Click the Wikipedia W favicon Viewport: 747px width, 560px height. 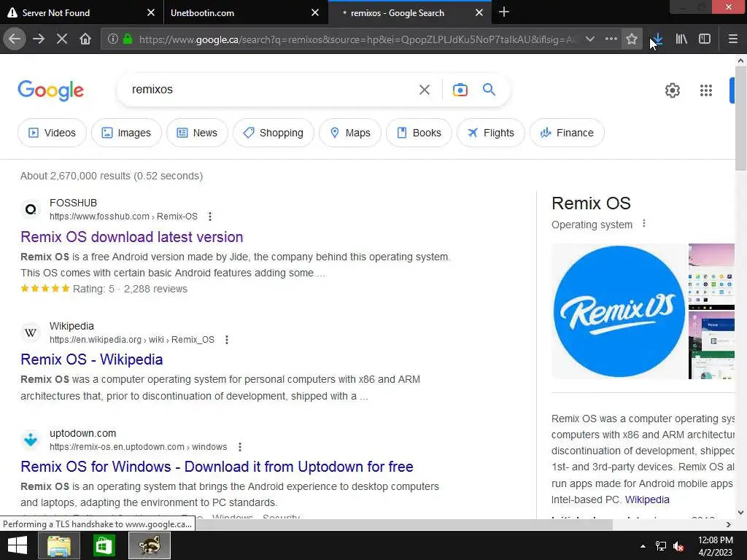click(x=31, y=332)
